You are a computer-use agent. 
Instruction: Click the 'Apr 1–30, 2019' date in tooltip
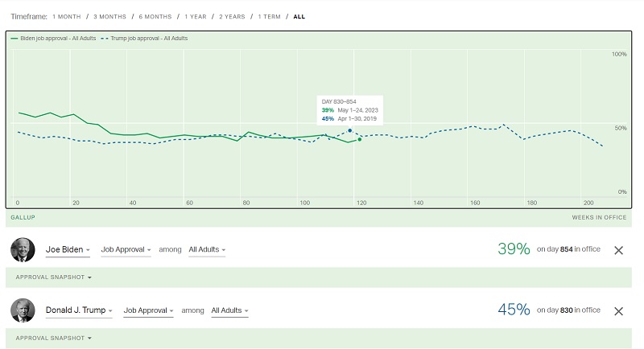click(x=357, y=118)
